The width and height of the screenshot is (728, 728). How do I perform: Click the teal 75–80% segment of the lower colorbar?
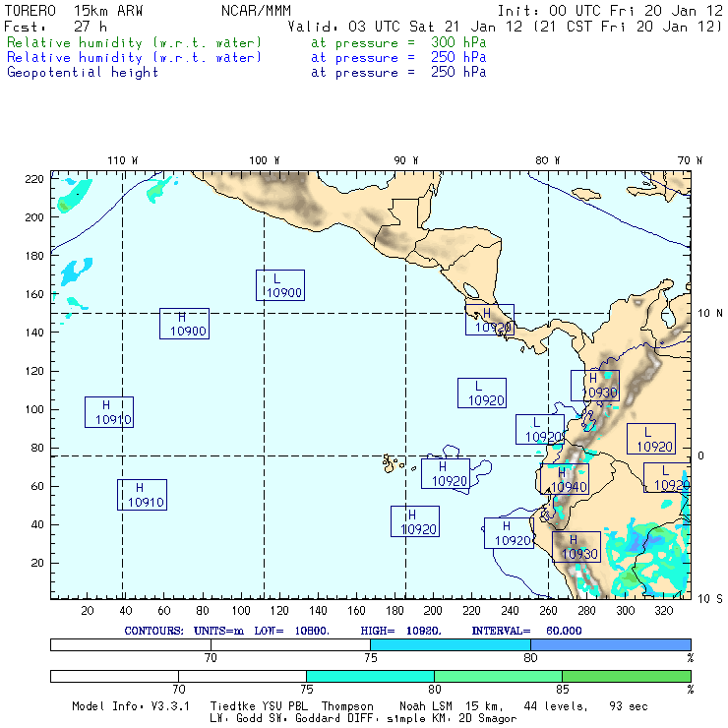[x=370, y=677]
